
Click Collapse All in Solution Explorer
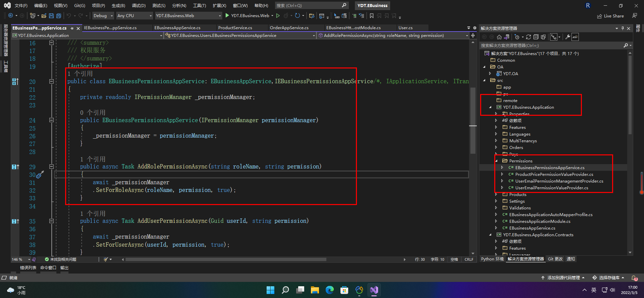(x=536, y=37)
